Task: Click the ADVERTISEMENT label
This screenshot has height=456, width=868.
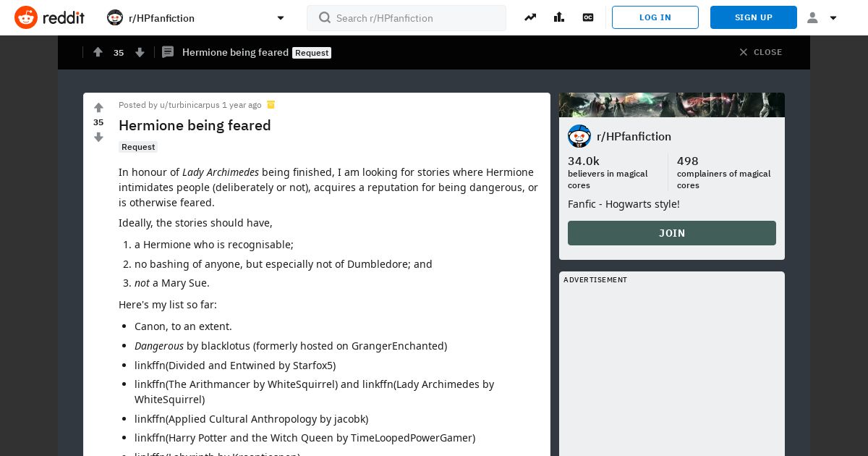Action: (595, 279)
